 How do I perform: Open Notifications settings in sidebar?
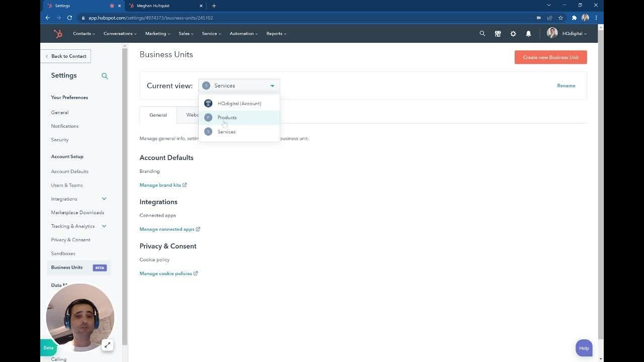pyautogui.click(x=64, y=126)
